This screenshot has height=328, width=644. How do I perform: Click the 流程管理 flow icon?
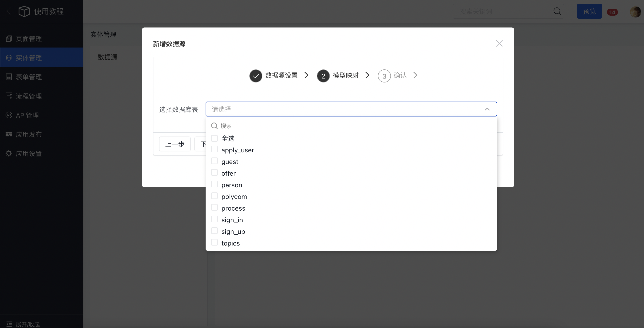pos(9,96)
